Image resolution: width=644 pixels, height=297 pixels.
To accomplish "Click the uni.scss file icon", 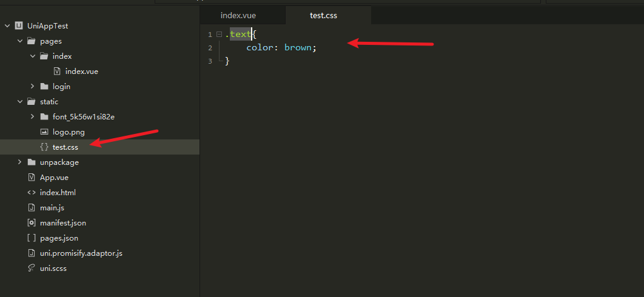I will (31, 269).
